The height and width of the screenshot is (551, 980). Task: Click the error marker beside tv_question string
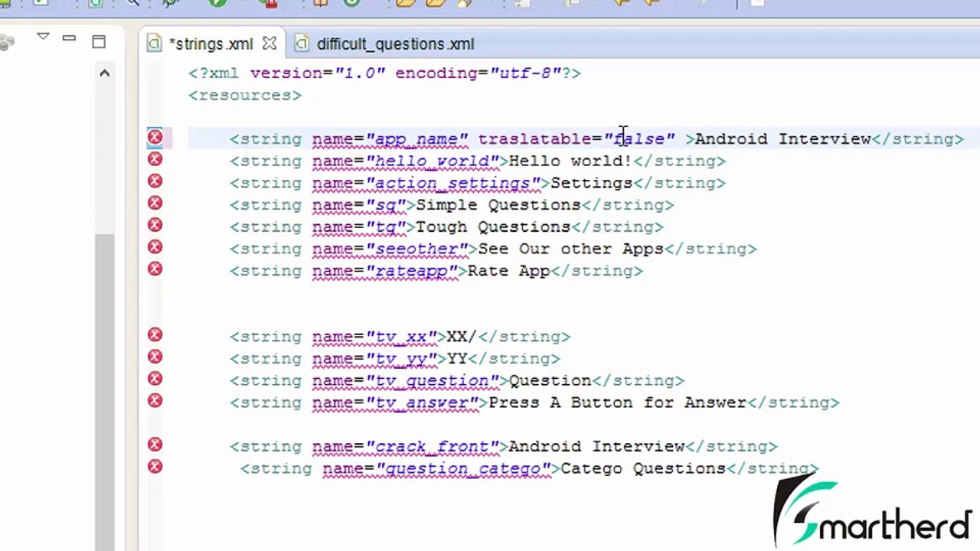[x=155, y=379]
